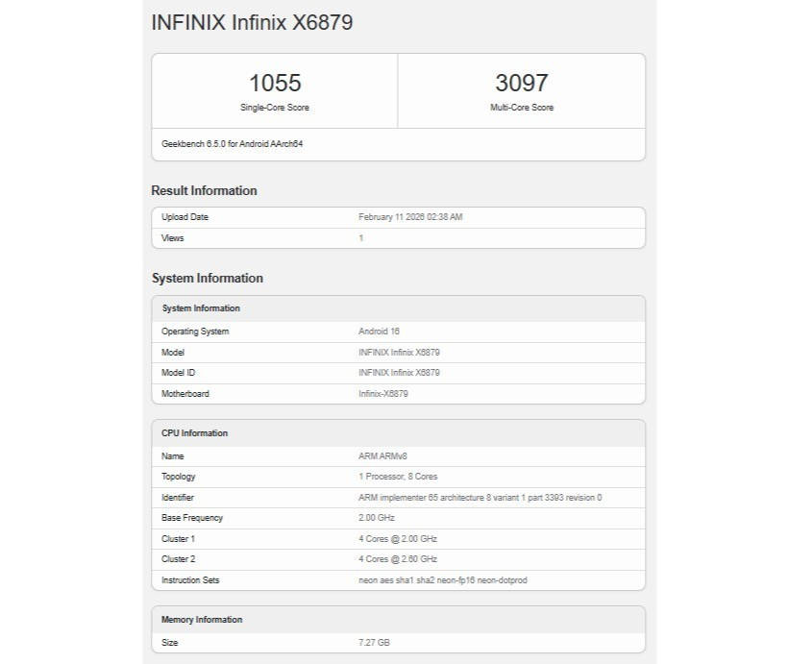Select the 1 Processor, 8 Cores value
This screenshot has height=664, width=812.
398,477
